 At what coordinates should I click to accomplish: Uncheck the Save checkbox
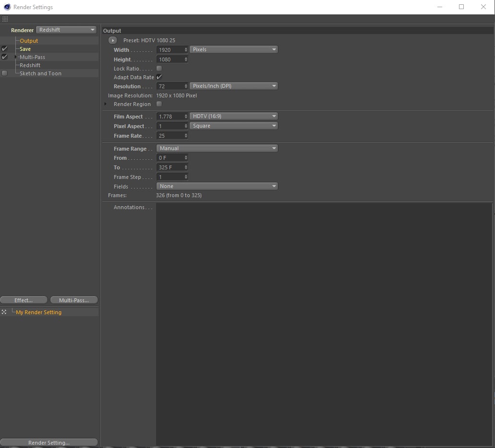click(4, 49)
